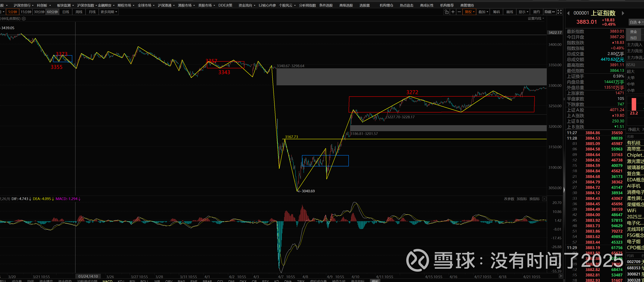The image size is (644, 282).
Task: Add stock via 自选 + button
Action: 636,22
